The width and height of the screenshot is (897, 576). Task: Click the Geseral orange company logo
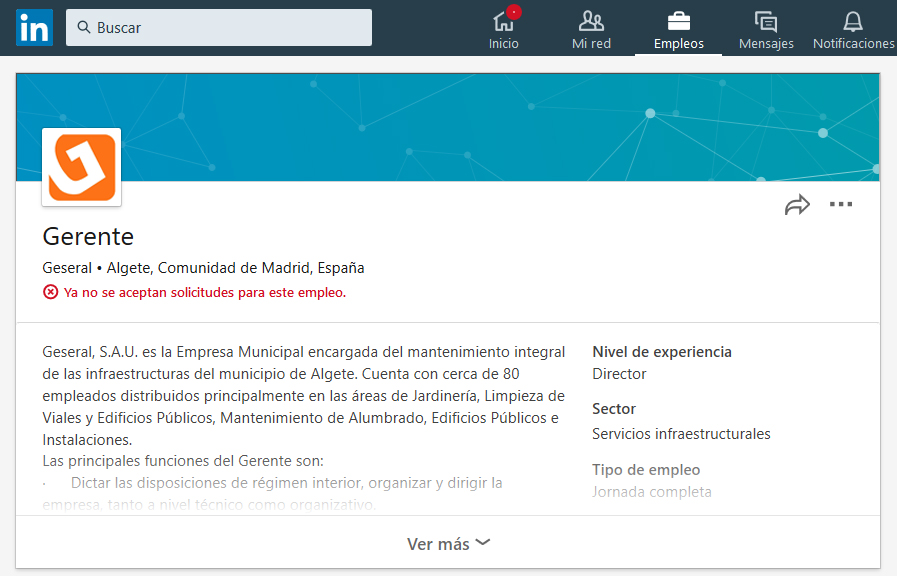point(81,166)
